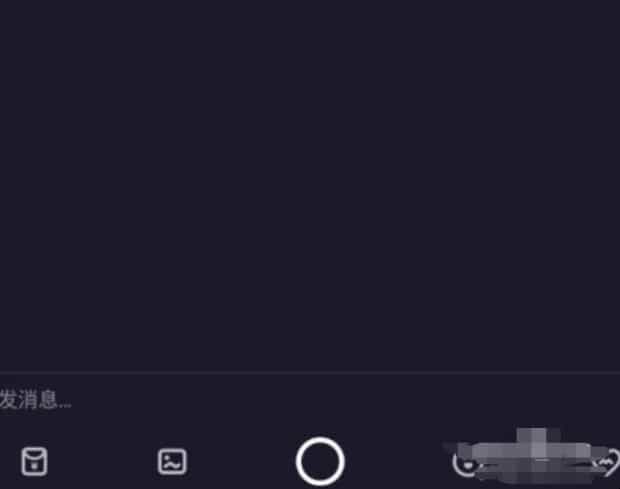
Task: Activate the circular capture ring button
Action: [320, 461]
